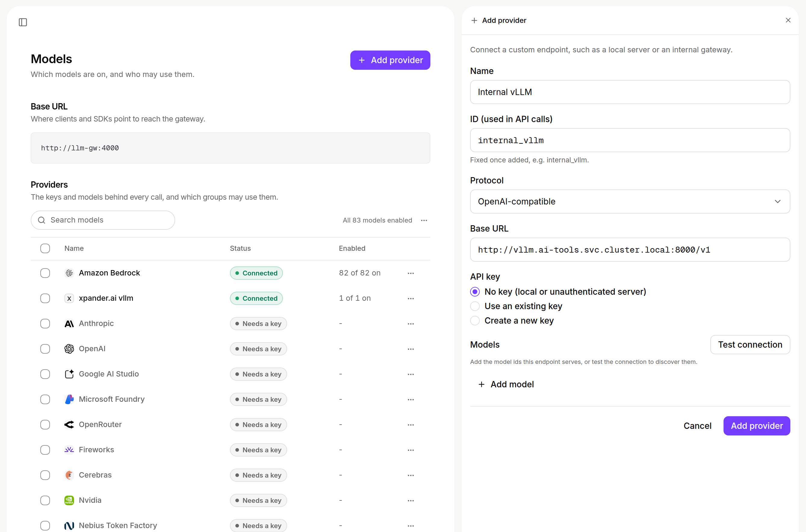Viewport: 806px width, 532px height.
Task: Select the Create a new key option
Action: [475, 321]
